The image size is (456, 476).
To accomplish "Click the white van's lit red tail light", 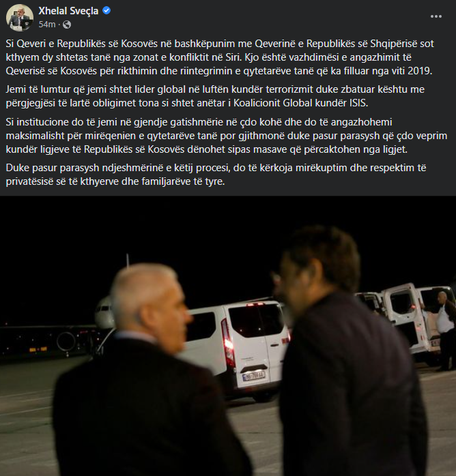I will coord(229,343).
